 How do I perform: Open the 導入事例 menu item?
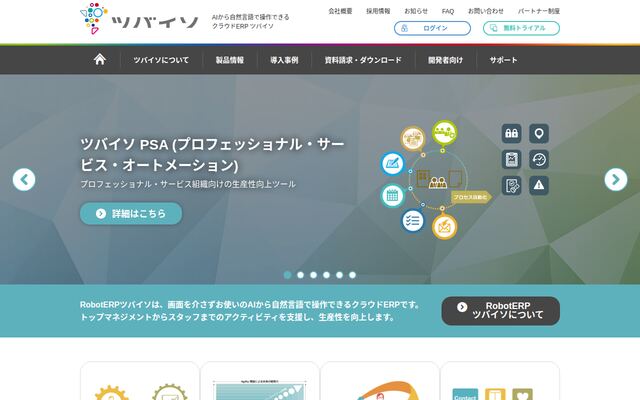[284, 60]
